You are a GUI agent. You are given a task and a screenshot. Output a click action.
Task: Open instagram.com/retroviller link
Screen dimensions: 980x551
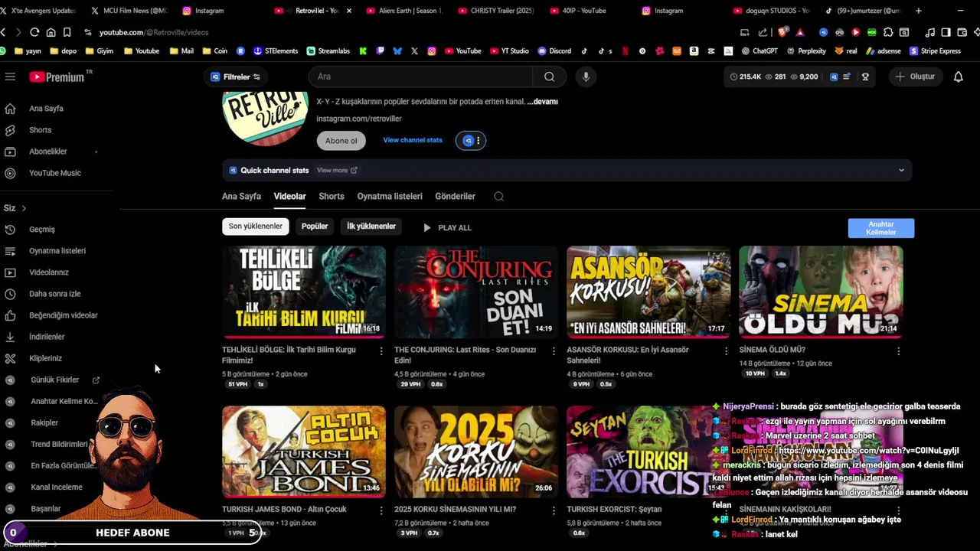[x=358, y=119]
